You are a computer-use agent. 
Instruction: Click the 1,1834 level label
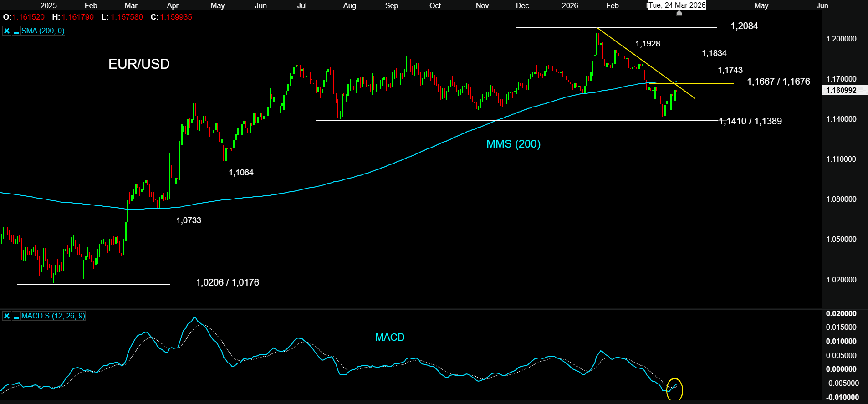[x=714, y=53]
